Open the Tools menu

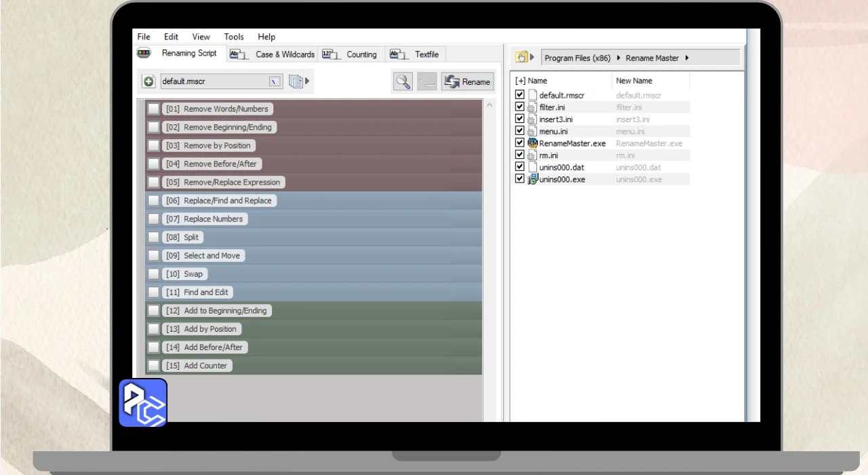point(234,37)
